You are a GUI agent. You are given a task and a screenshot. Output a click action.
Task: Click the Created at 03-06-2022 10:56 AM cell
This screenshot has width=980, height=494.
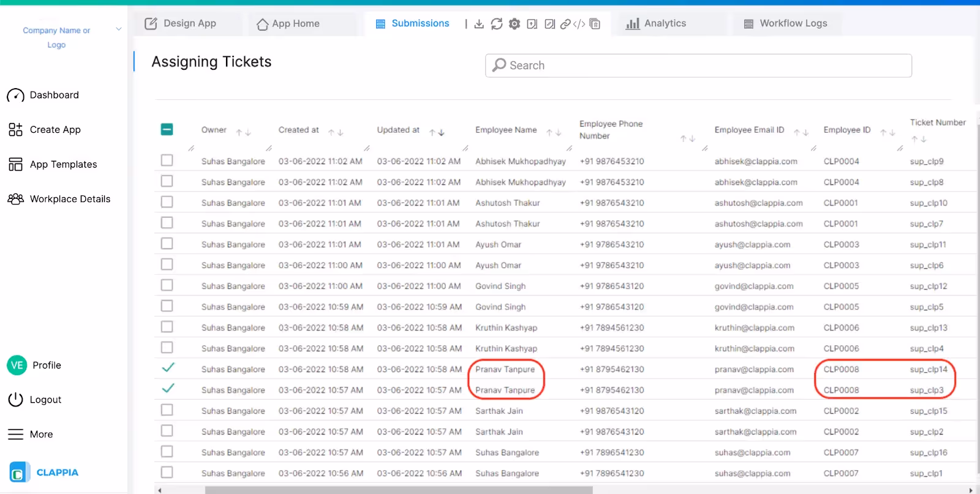point(321,474)
